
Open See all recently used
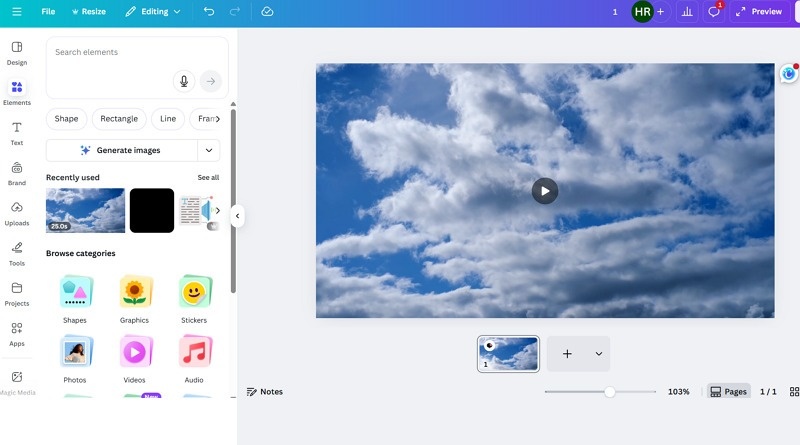[208, 178]
